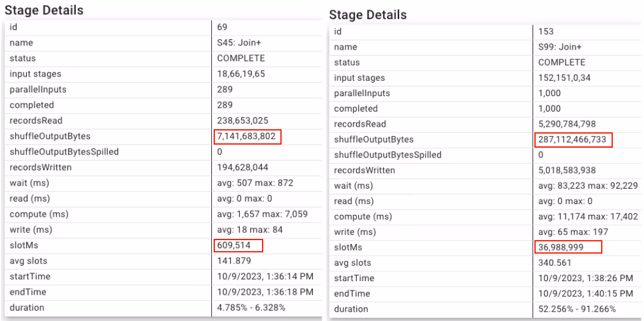The width and height of the screenshot is (644, 321).
Task: Select duration value 4.785% - 6.328%
Action: click(x=251, y=308)
